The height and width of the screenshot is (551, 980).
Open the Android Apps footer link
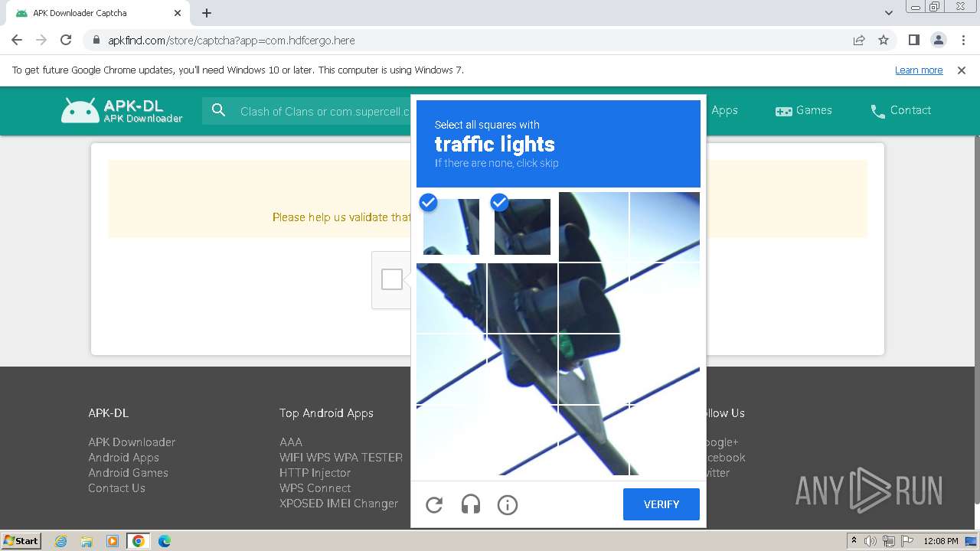click(123, 458)
